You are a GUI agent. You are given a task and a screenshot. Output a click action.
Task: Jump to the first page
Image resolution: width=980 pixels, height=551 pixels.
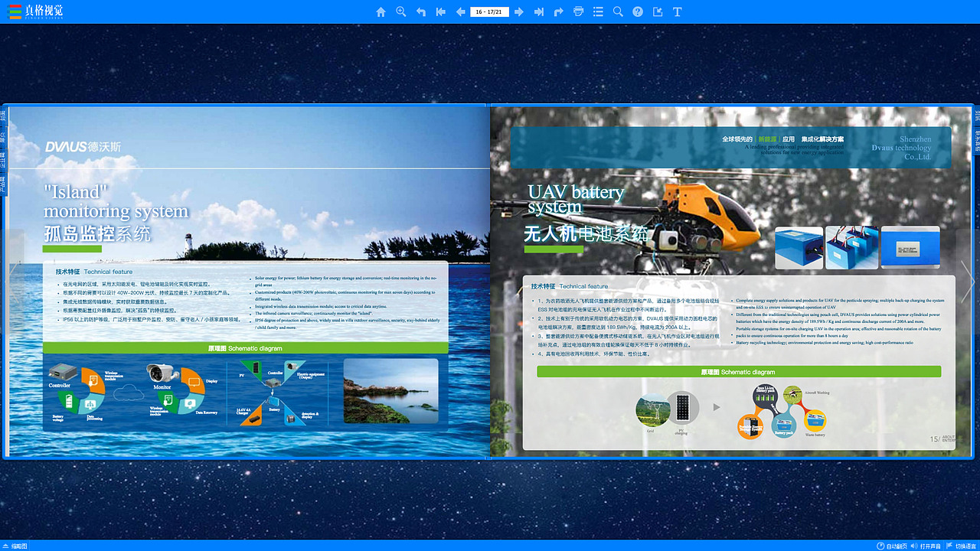440,11
